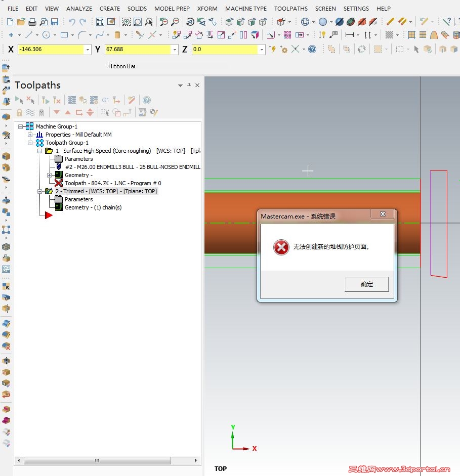Click the red insert arrow in tree
Image resolution: width=460 pixels, height=476 pixels.
click(49, 215)
